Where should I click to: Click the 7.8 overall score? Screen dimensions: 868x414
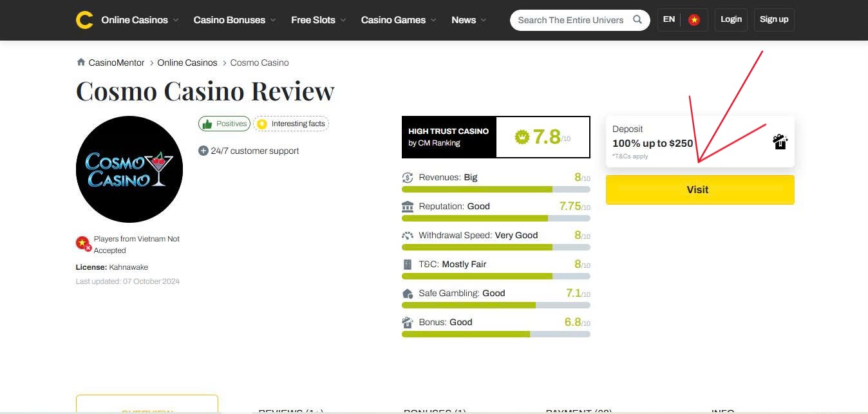coord(547,136)
